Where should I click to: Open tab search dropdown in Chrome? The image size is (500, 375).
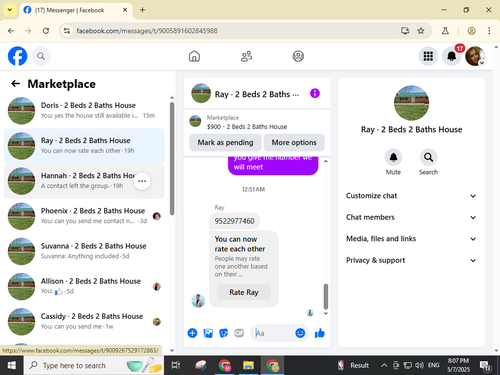coord(10,10)
